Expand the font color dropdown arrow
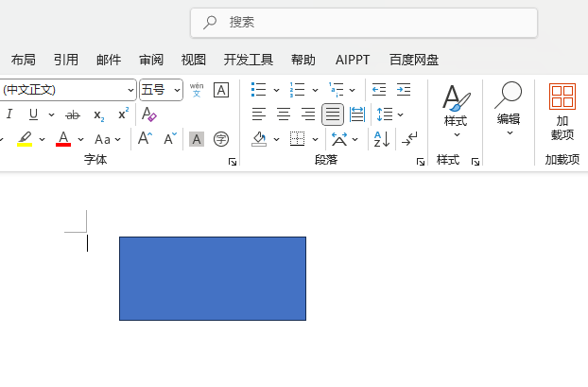This screenshot has height=387, width=588. 81,139
